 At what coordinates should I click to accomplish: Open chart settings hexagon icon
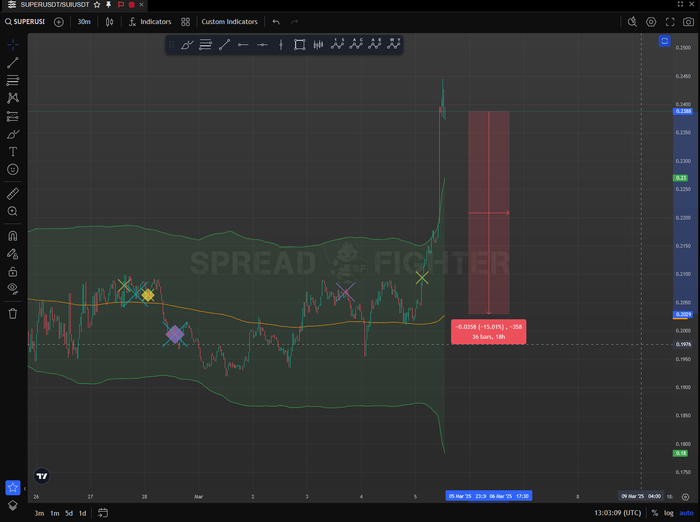651,22
